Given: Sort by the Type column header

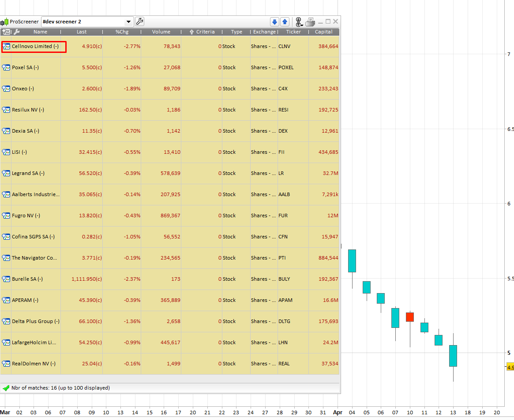Looking at the screenshot, I should pos(236,32).
